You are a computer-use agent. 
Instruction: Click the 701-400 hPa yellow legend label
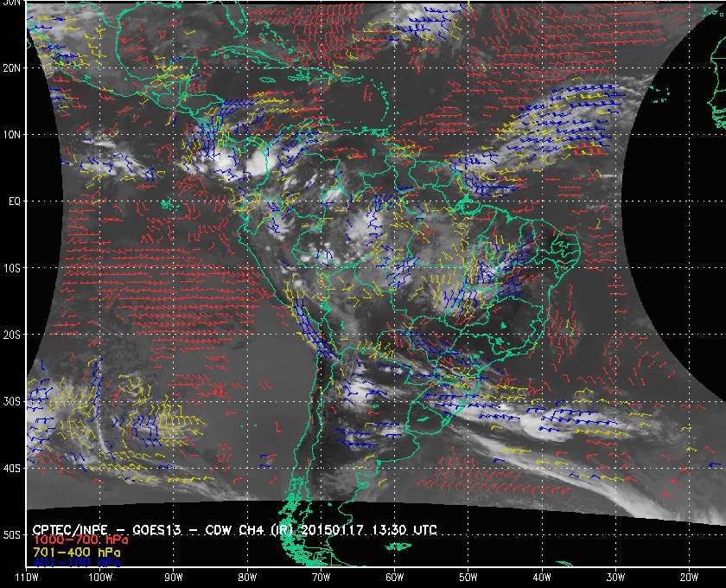76,553
